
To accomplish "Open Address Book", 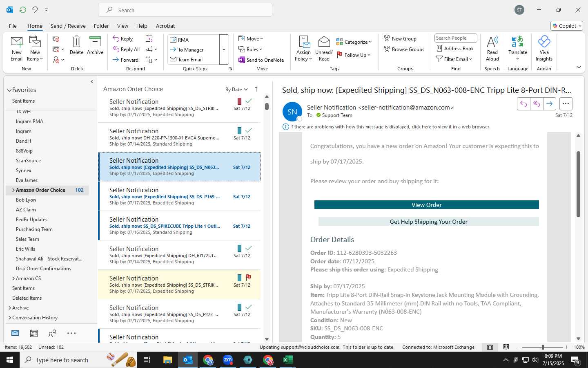I will coord(455,48).
